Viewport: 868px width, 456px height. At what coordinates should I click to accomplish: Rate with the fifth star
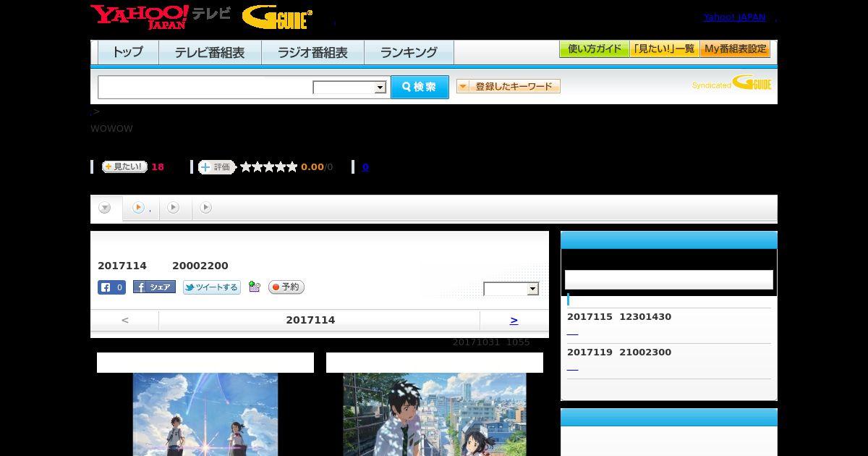292,167
